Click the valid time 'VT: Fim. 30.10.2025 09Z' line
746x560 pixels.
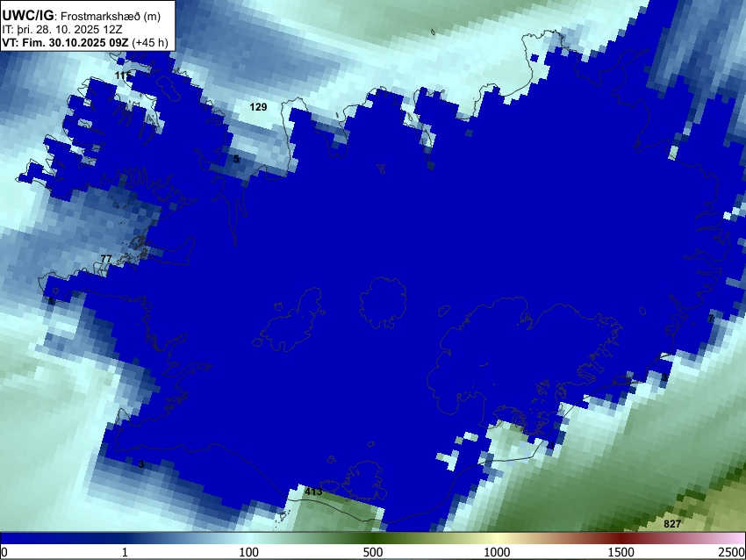[85, 42]
